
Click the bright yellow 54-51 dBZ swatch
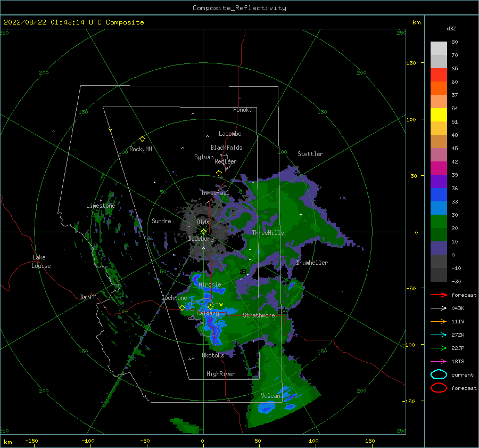(439, 115)
